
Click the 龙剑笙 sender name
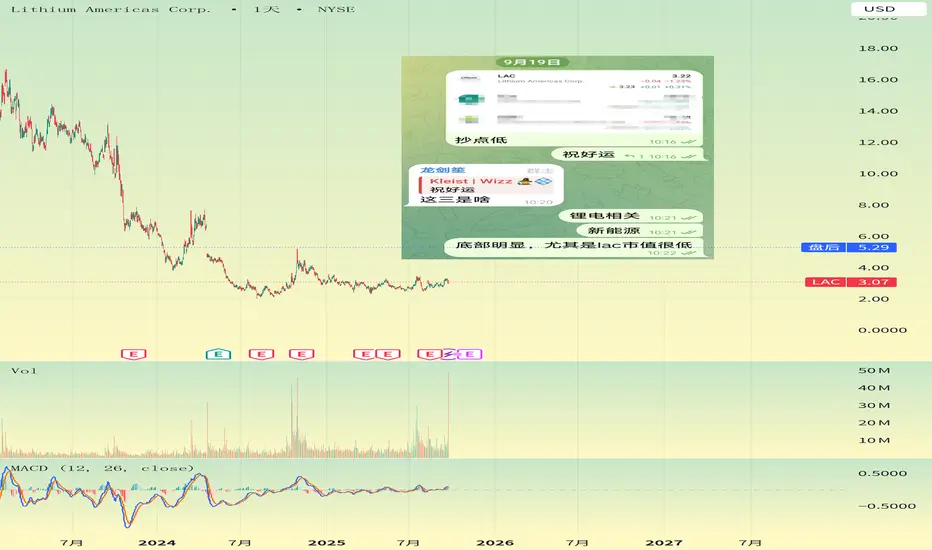pyautogui.click(x=443, y=170)
